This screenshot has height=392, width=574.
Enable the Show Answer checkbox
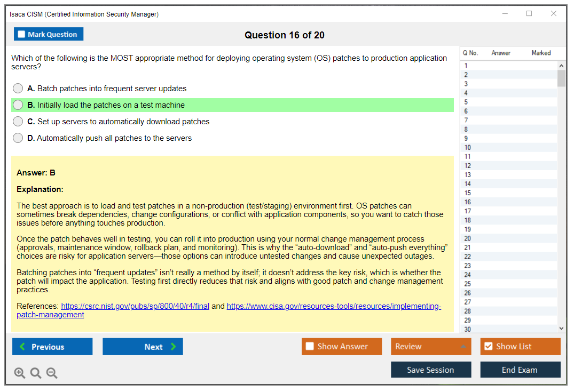coord(309,346)
